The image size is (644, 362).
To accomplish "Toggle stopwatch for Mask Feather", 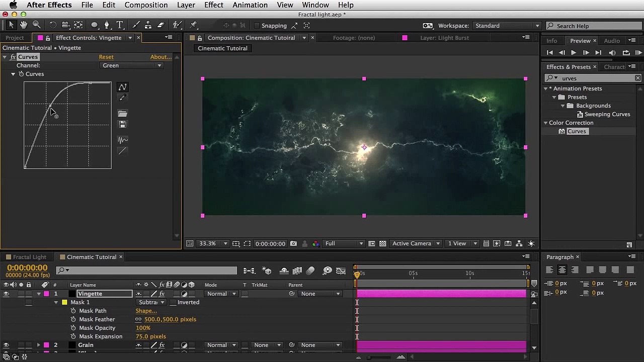I will coord(73,319).
